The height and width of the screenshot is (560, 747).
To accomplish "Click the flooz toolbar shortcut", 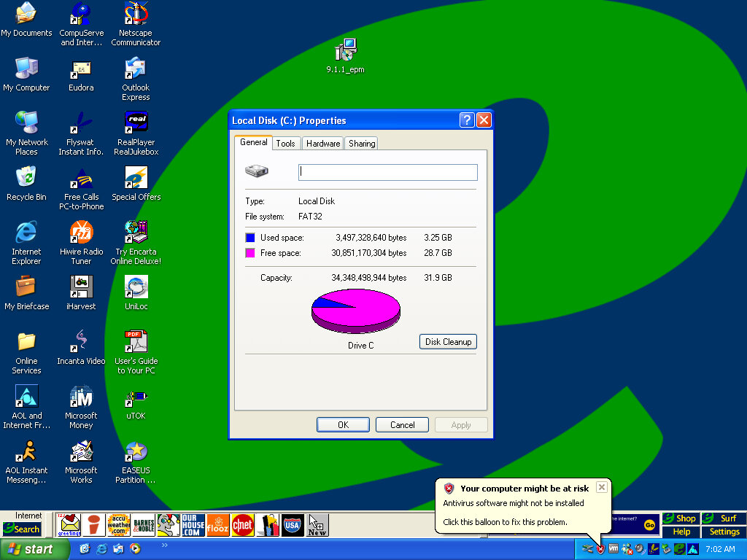I will 217,525.
